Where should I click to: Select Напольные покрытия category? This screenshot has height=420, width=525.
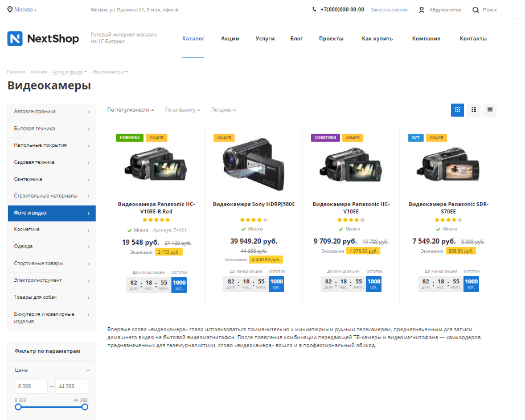click(x=52, y=146)
